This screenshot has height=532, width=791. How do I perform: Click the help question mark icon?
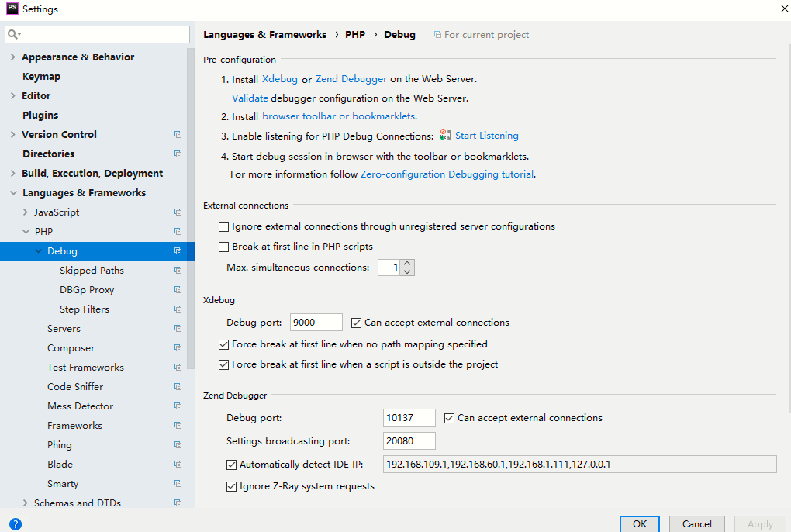16,524
